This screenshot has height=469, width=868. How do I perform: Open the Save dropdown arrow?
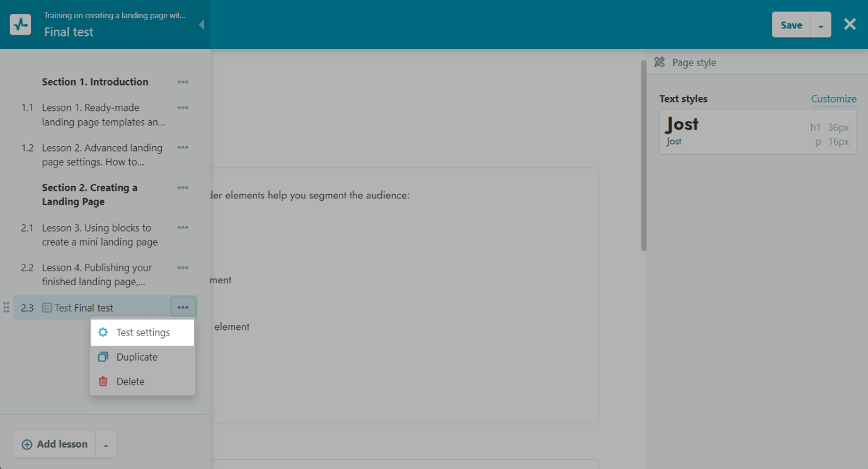coord(821,25)
